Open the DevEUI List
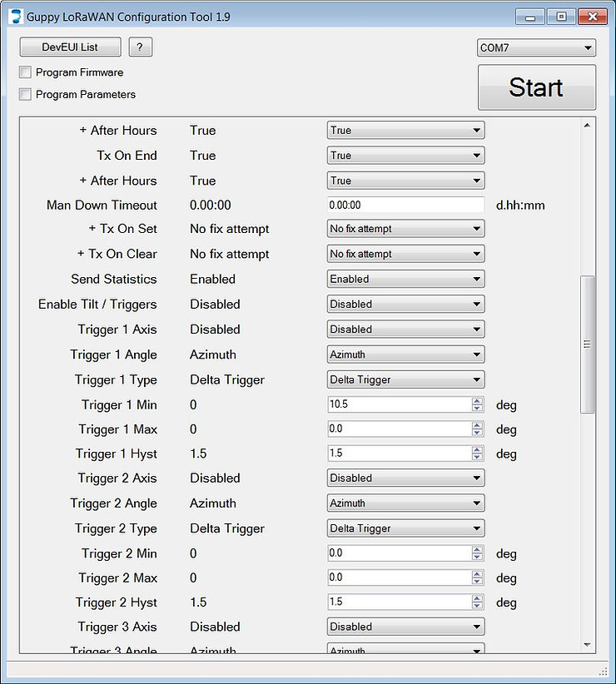The height and width of the screenshot is (684, 616). (x=69, y=47)
